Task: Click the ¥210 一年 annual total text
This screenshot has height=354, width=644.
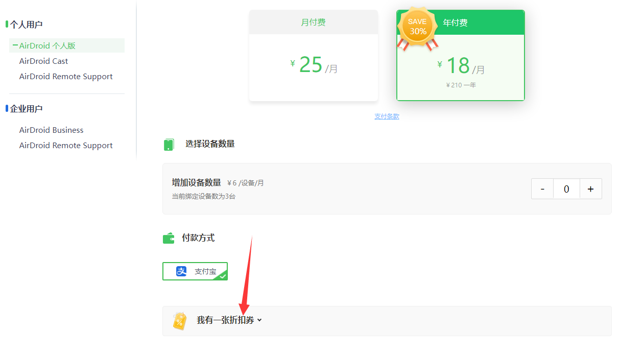Action: point(461,85)
